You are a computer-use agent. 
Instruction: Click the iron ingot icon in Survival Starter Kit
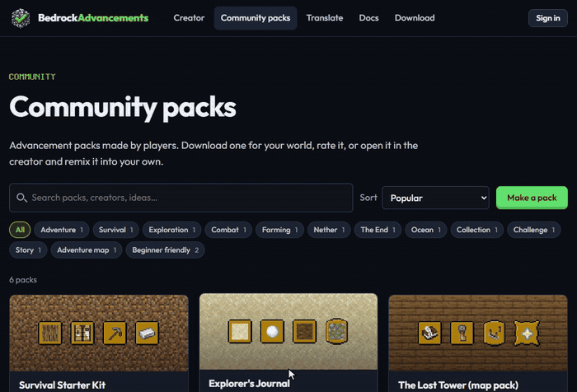click(x=147, y=334)
